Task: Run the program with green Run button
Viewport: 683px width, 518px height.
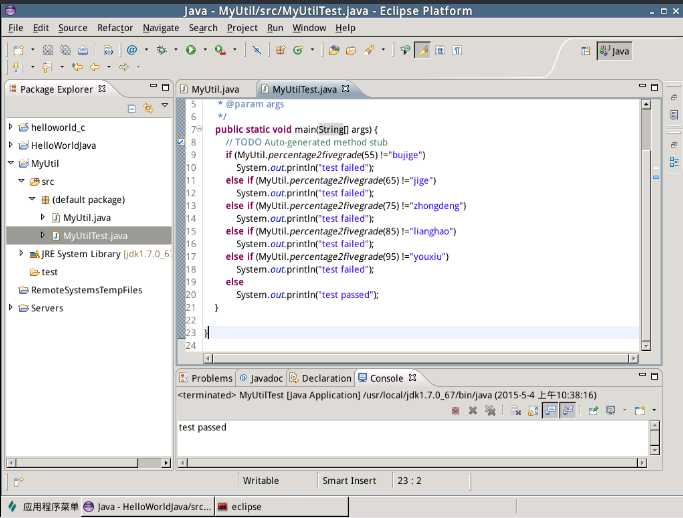Action: click(x=191, y=50)
